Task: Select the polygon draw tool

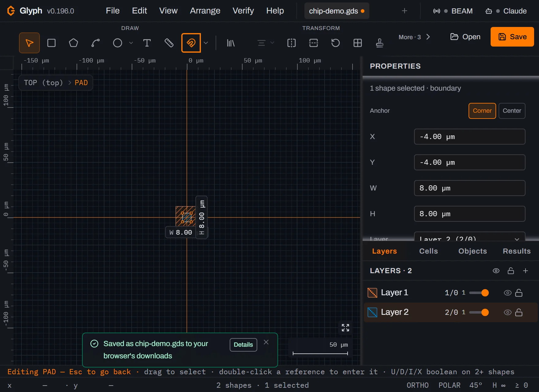Action: click(73, 43)
